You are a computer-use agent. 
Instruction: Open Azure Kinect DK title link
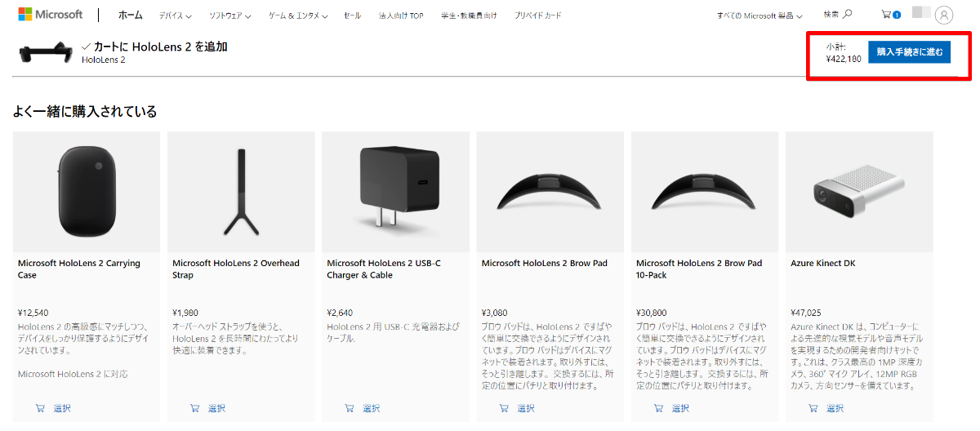pyautogui.click(x=822, y=264)
